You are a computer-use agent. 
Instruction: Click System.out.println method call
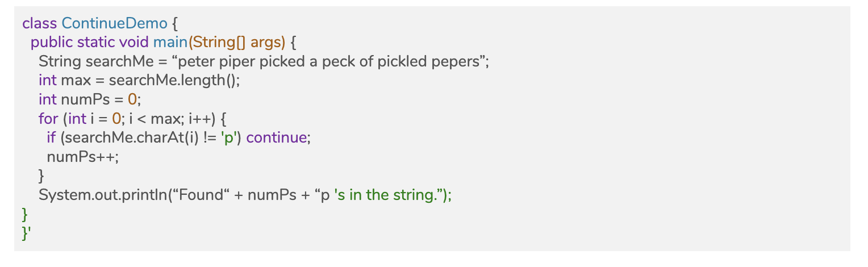(102, 195)
